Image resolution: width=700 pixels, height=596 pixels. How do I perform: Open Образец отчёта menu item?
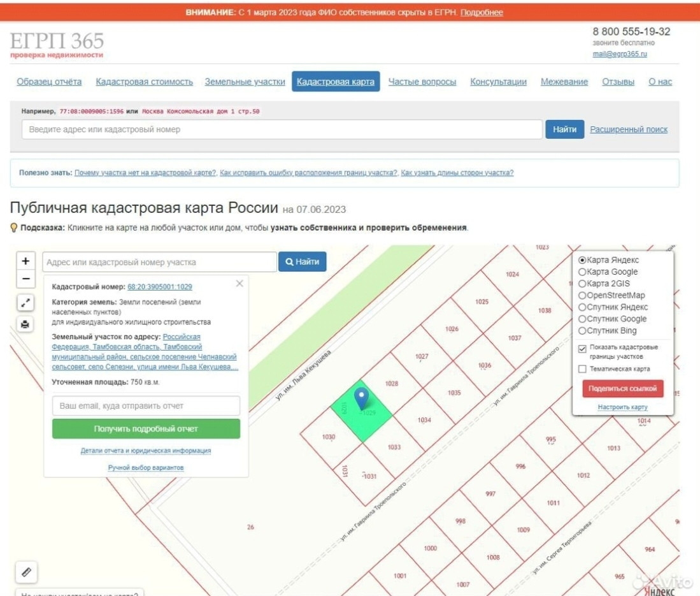pos(49,82)
